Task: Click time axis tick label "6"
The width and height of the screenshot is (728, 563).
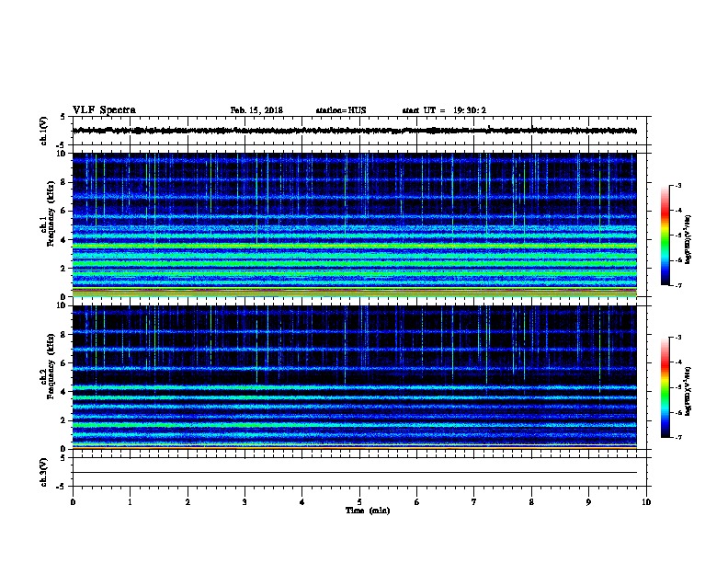Action: (416, 501)
